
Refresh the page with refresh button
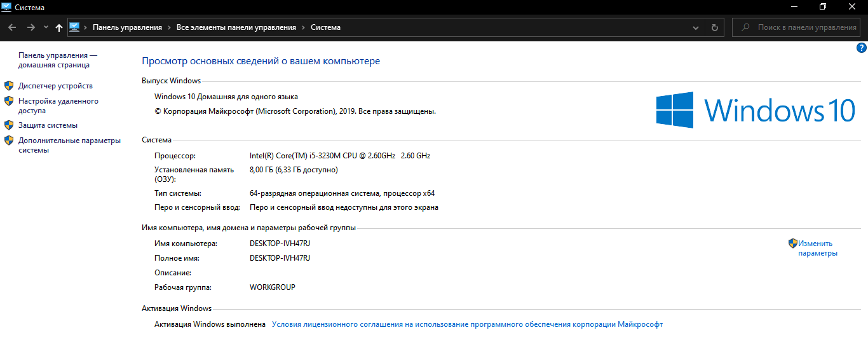pos(714,27)
